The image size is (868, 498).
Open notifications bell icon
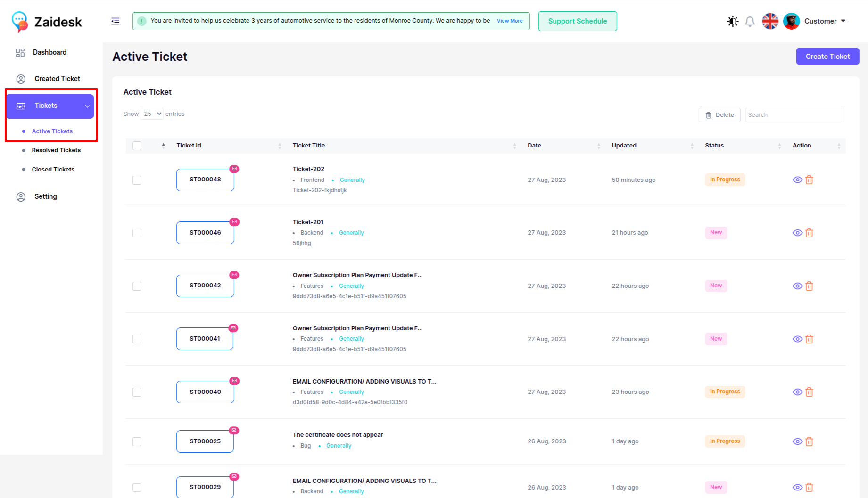[750, 21]
